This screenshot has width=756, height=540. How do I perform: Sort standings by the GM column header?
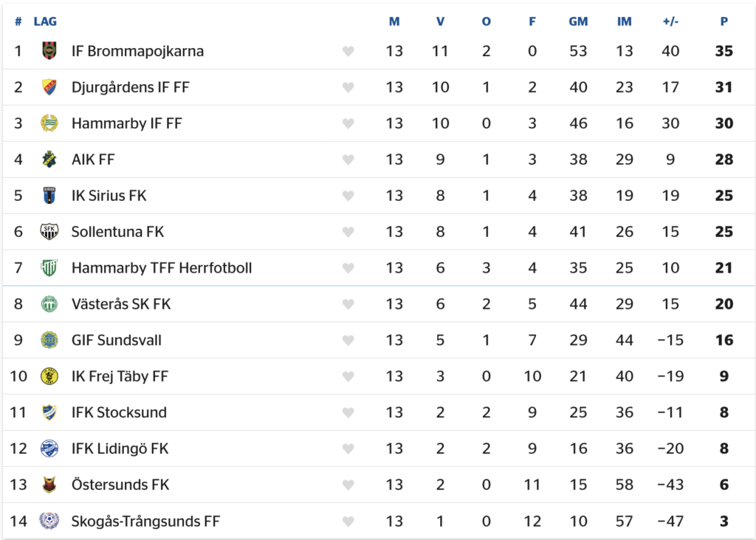578,21
